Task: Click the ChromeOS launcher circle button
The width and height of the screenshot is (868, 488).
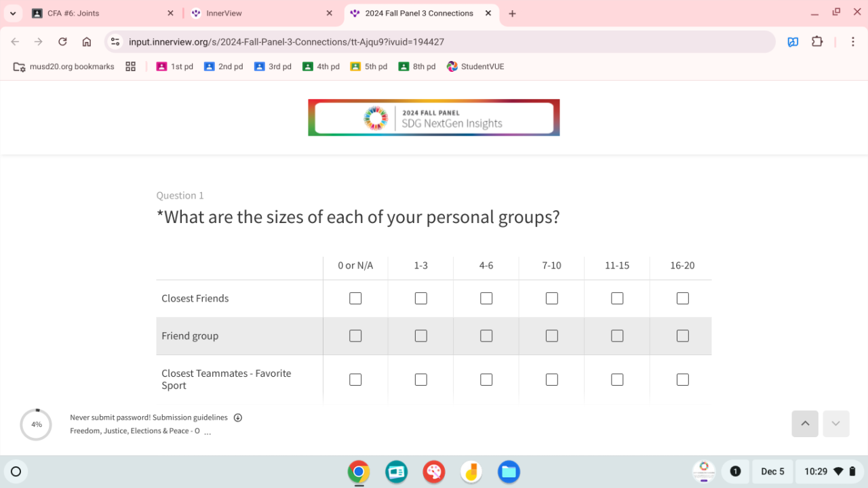Action: (16, 472)
